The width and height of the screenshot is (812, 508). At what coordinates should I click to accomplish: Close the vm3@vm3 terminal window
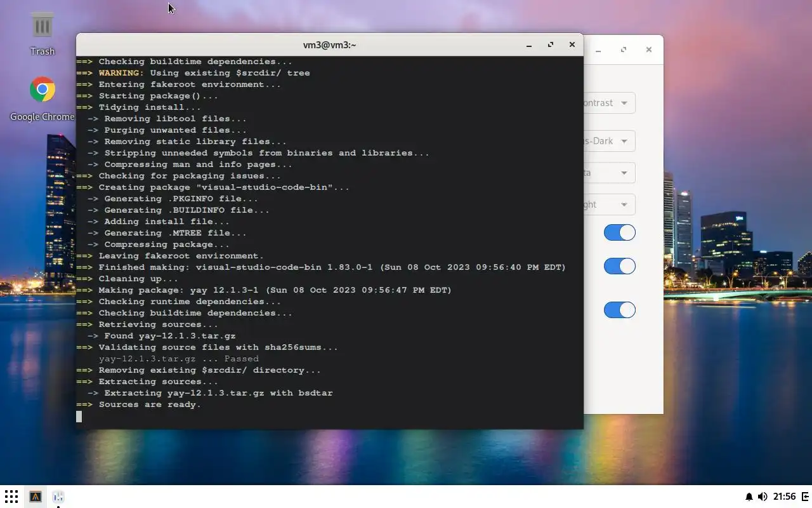tap(572, 44)
